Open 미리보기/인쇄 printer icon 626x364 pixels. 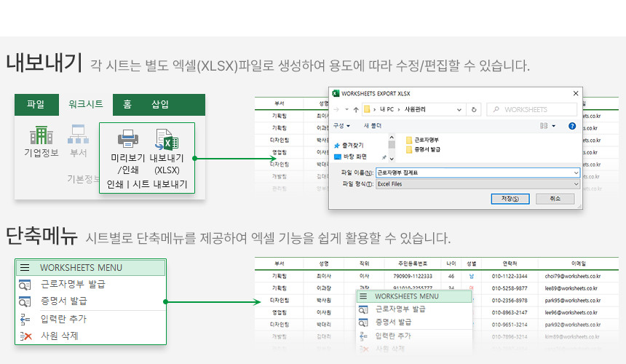128,138
